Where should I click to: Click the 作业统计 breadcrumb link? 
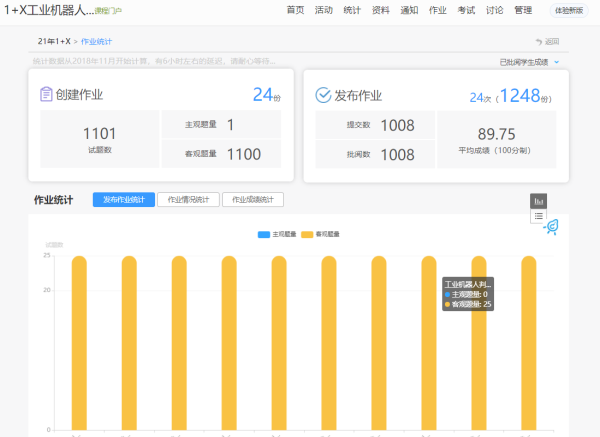(x=96, y=41)
